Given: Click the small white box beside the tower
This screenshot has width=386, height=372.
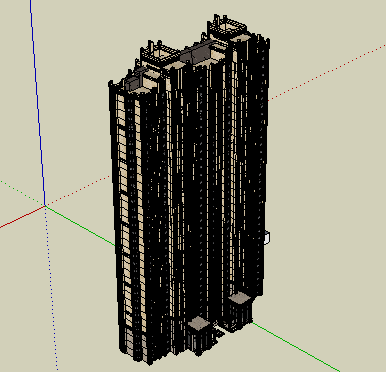Looking at the screenshot, I should tap(267, 238).
